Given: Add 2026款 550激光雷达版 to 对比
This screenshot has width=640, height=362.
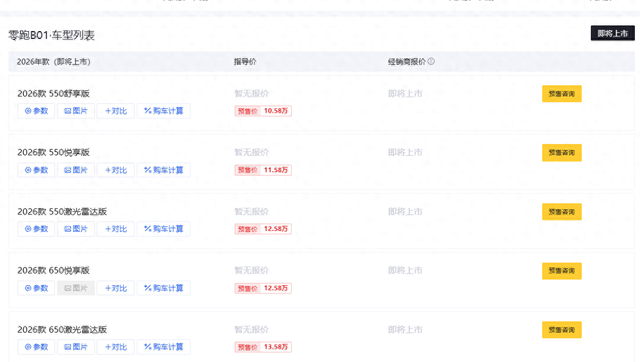Looking at the screenshot, I should 116,229.
